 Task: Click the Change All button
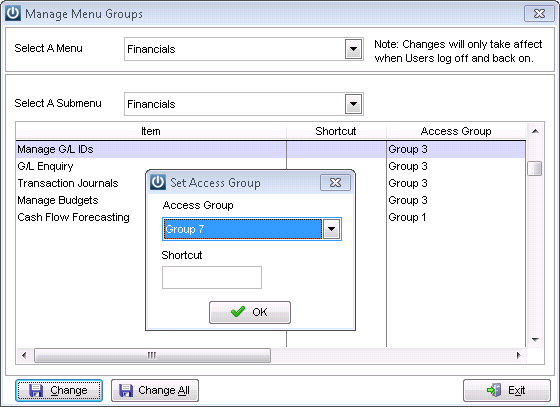pos(155,390)
